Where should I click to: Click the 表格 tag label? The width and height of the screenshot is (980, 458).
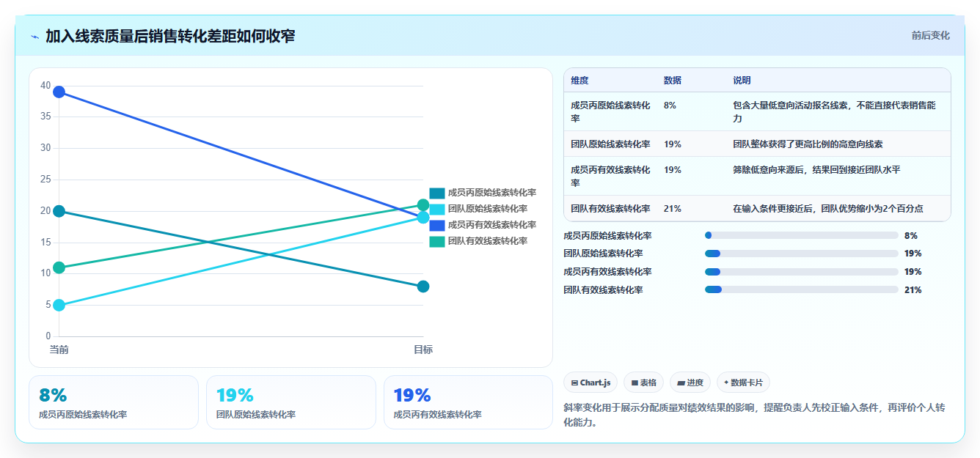pyautogui.click(x=648, y=383)
